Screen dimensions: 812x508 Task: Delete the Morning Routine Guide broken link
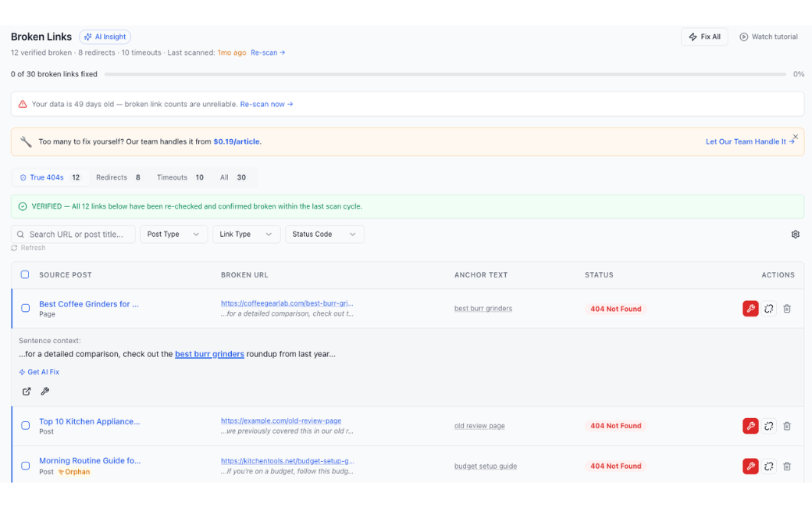787,466
